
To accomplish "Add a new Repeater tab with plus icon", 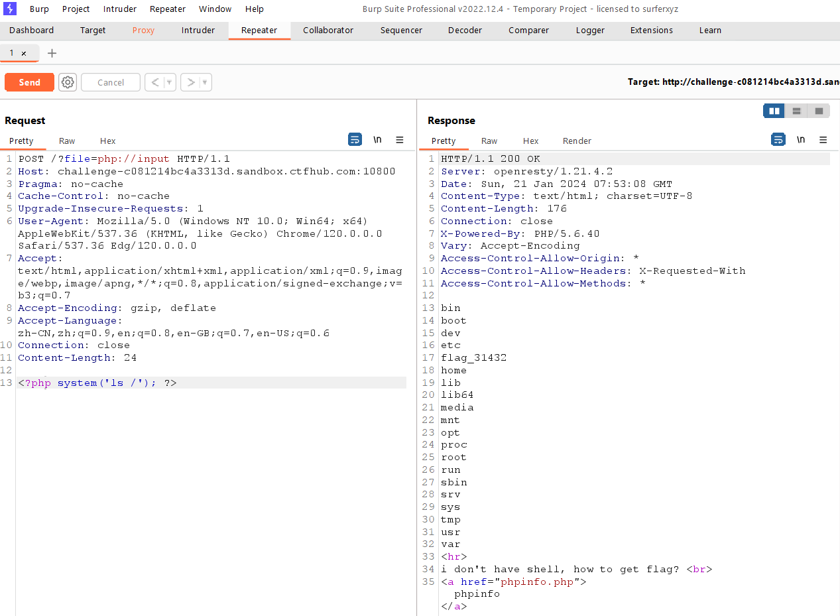I will pyautogui.click(x=52, y=53).
